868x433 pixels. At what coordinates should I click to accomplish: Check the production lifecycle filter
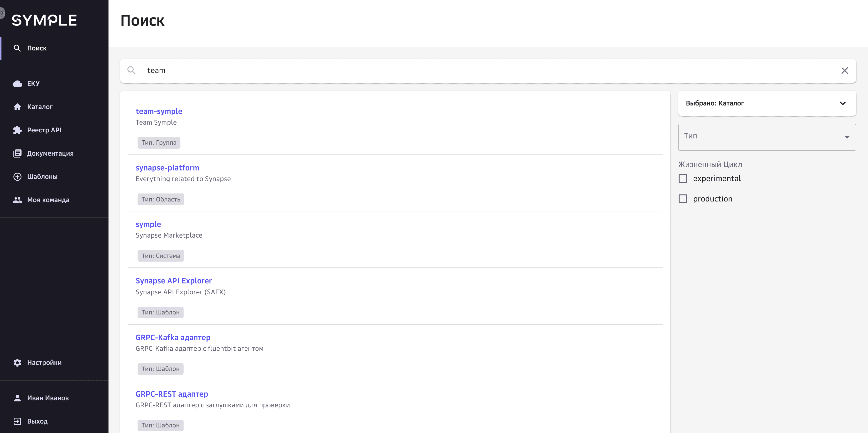point(683,199)
